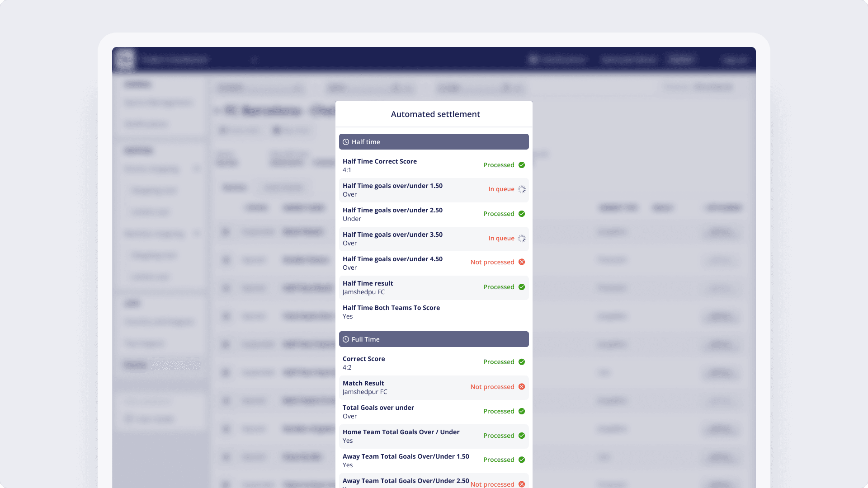Click spinner icon for Half Time goals 1.50
The width and height of the screenshot is (868, 488).
click(522, 189)
